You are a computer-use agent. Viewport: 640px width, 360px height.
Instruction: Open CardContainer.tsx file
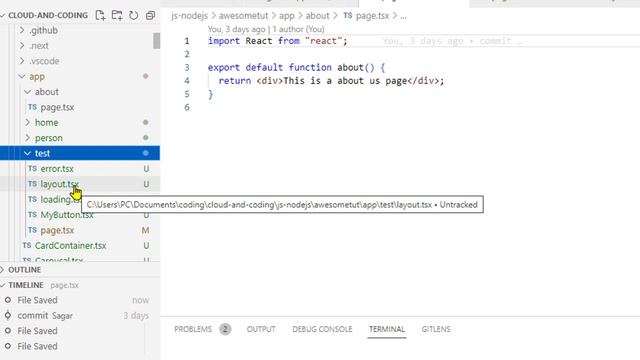[71, 246]
